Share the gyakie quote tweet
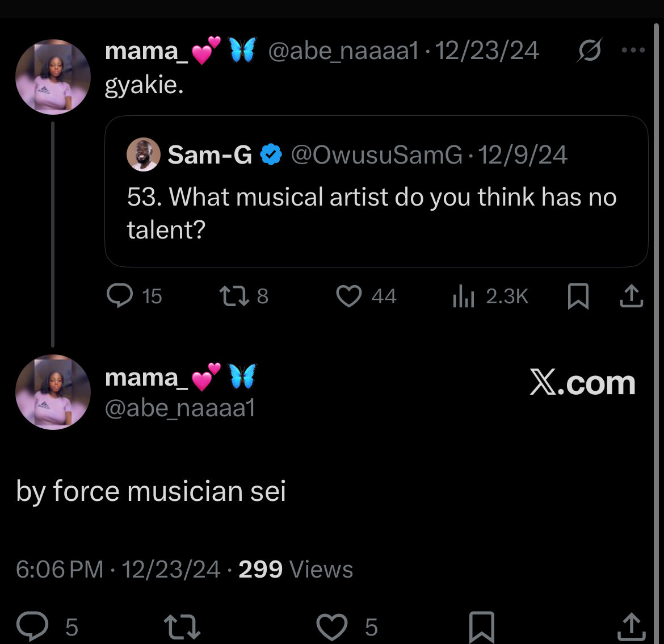This screenshot has height=644, width=664. (632, 296)
